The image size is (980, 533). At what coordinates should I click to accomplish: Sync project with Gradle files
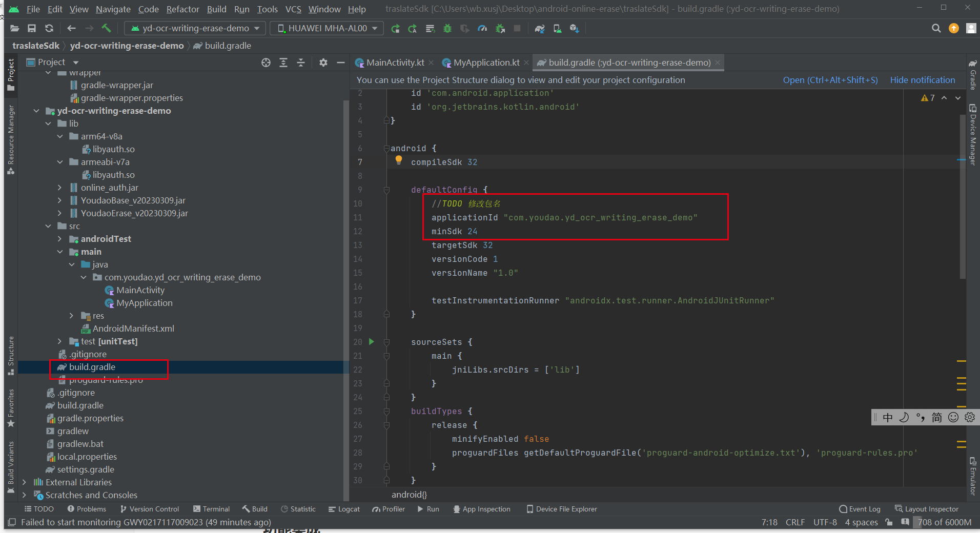[540, 28]
